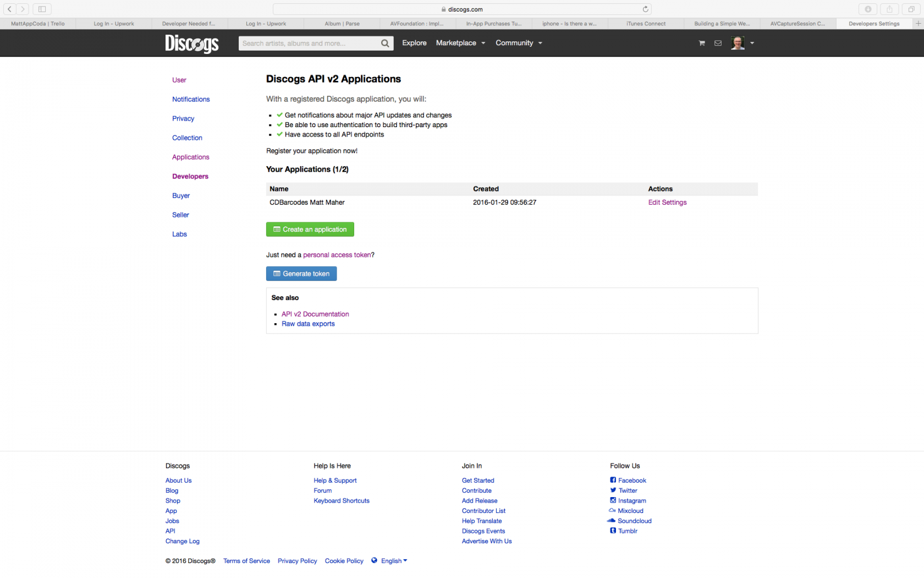Switch to the AVFoundation tab
924x578 pixels.
(x=417, y=24)
